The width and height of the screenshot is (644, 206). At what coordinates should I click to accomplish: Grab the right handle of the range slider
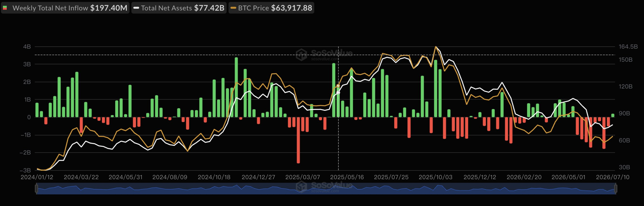(x=616, y=188)
